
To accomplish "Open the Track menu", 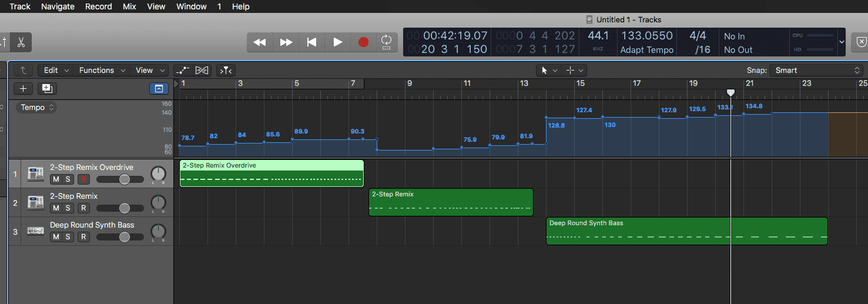I will (x=20, y=6).
